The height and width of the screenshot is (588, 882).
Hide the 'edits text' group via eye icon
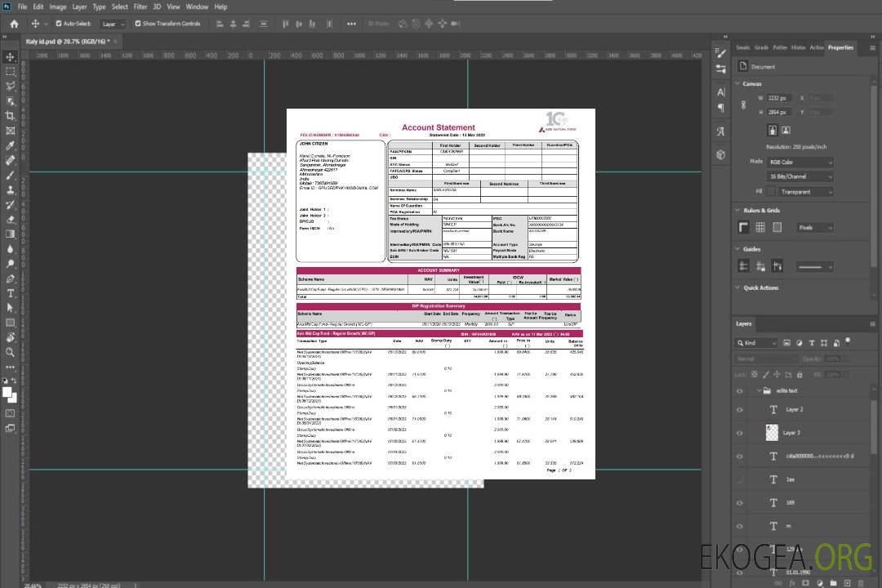coord(740,391)
